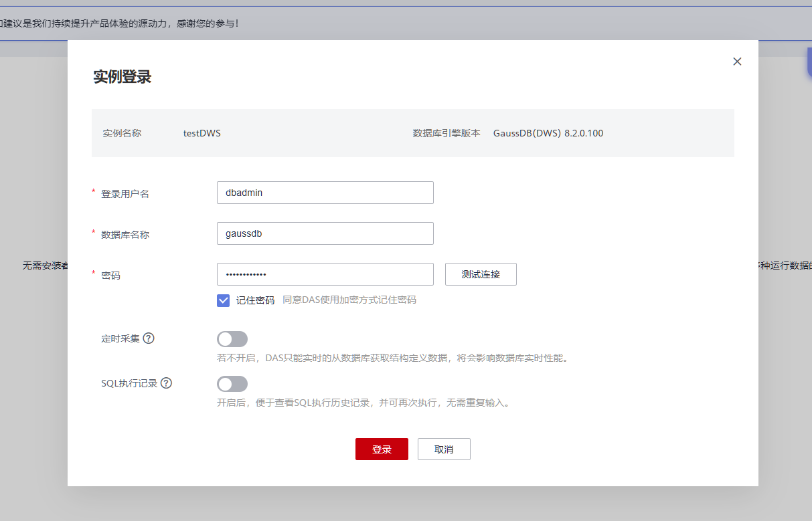Focus the 登录用户名 field containing dbadmin
Viewport: 812px width, 521px height.
point(325,193)
